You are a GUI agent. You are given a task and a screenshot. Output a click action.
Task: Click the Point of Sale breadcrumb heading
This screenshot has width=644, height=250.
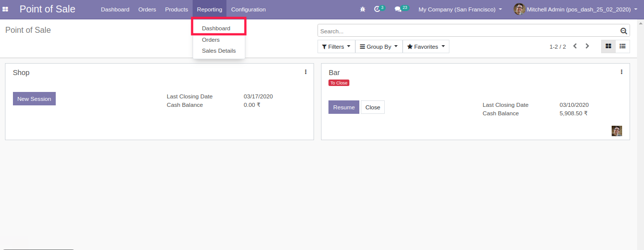28,30
